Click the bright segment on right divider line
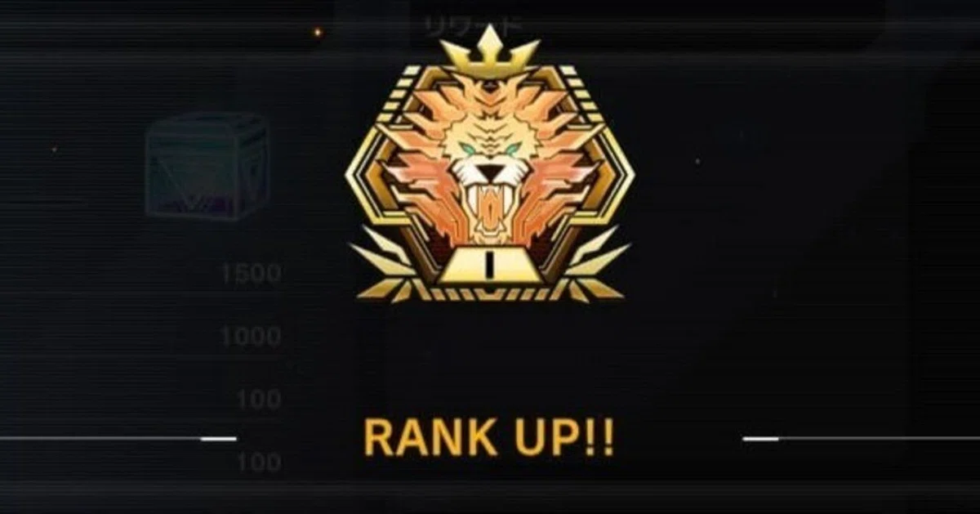 pos(760,439)
